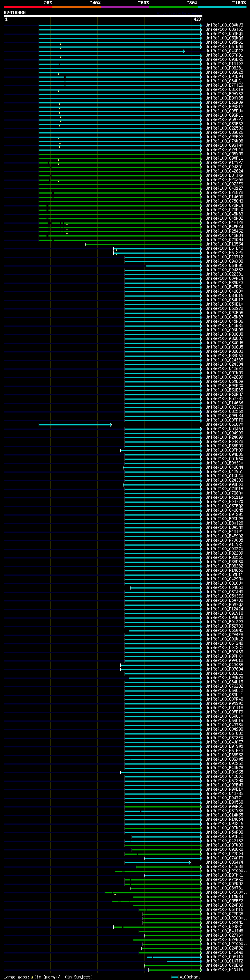Select the UniRef100_B9TMK1 label

(x=224, y=875)
